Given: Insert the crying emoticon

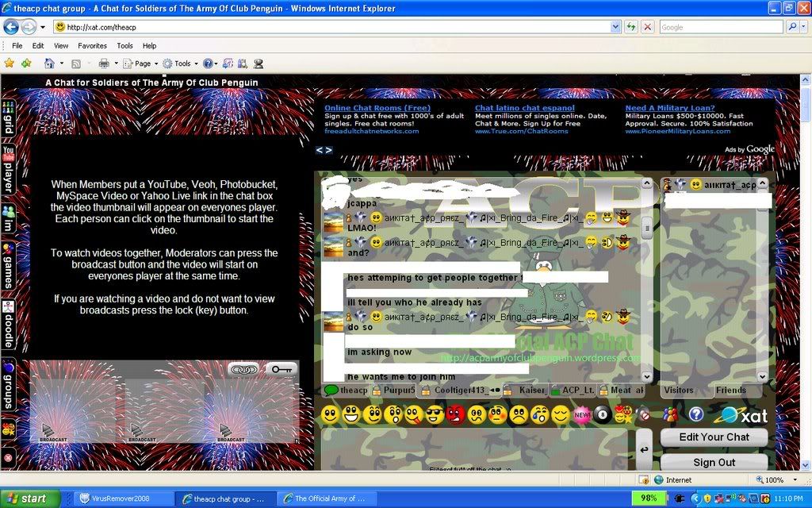Looking at the screenshot, I should click(x=539, y=414).
